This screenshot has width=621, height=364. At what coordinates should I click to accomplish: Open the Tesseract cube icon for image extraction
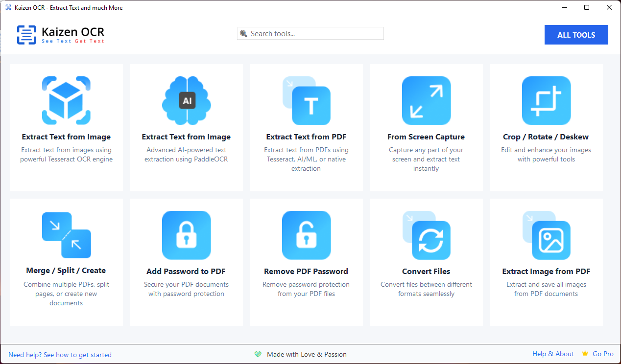pos(66,100)
